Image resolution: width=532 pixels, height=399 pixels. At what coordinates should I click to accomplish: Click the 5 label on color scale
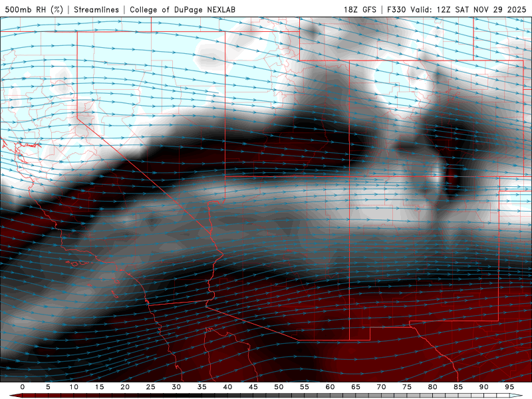tap(48, 387)
